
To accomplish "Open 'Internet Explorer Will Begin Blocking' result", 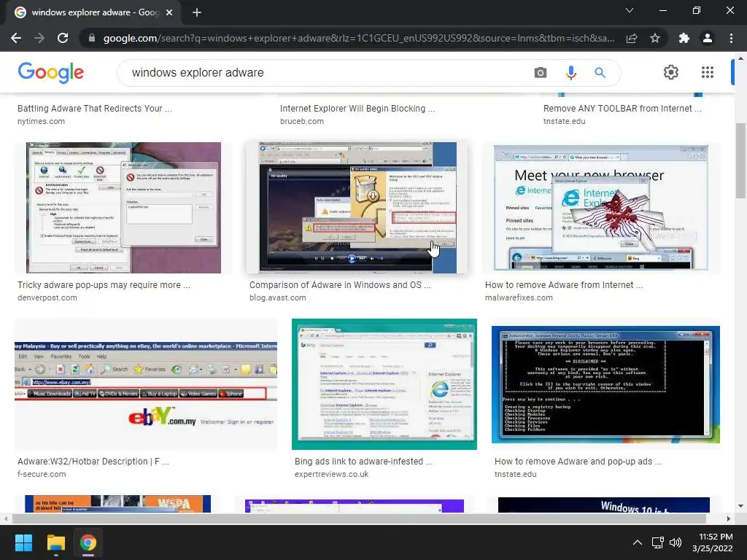I will (x=357, y=109).
